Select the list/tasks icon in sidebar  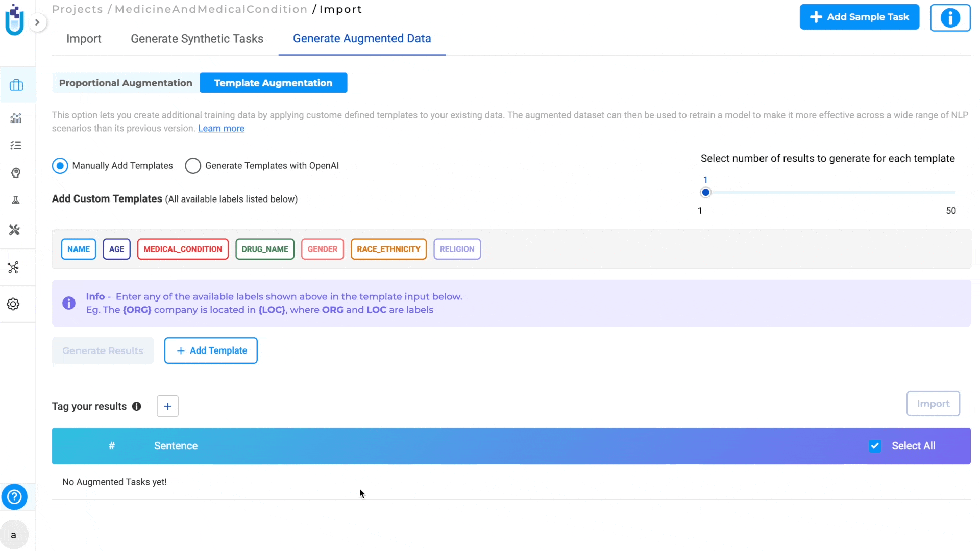coord(16,146)
